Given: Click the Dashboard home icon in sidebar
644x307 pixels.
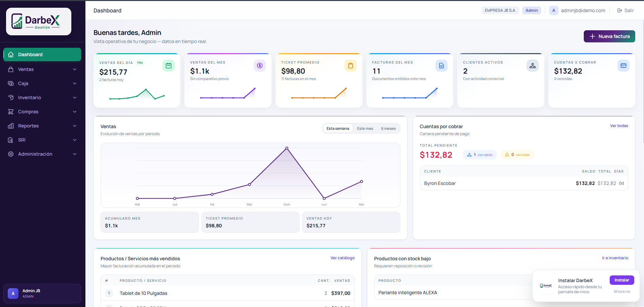Looking at the screenshot, I should 11,54.
